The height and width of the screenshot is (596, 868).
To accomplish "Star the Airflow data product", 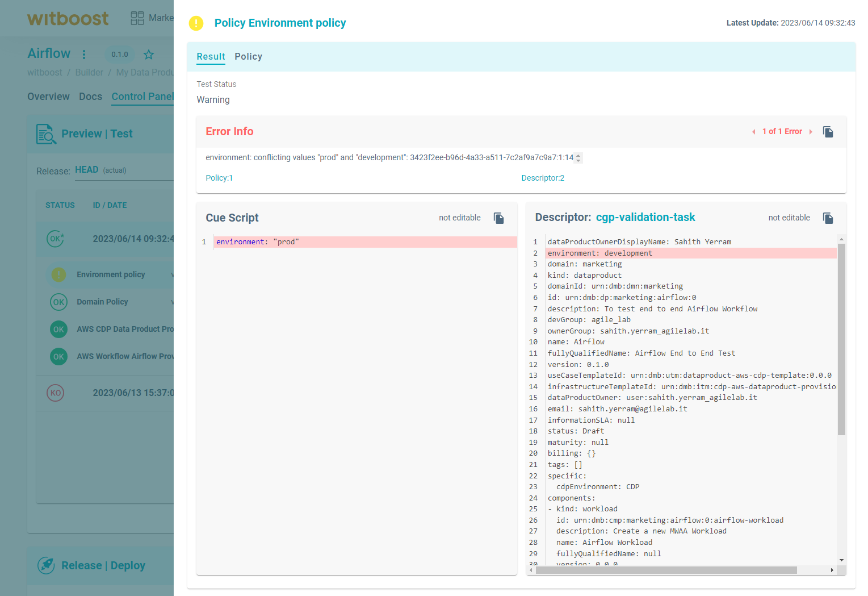I will pyautogui.click(x=149, y=55).
